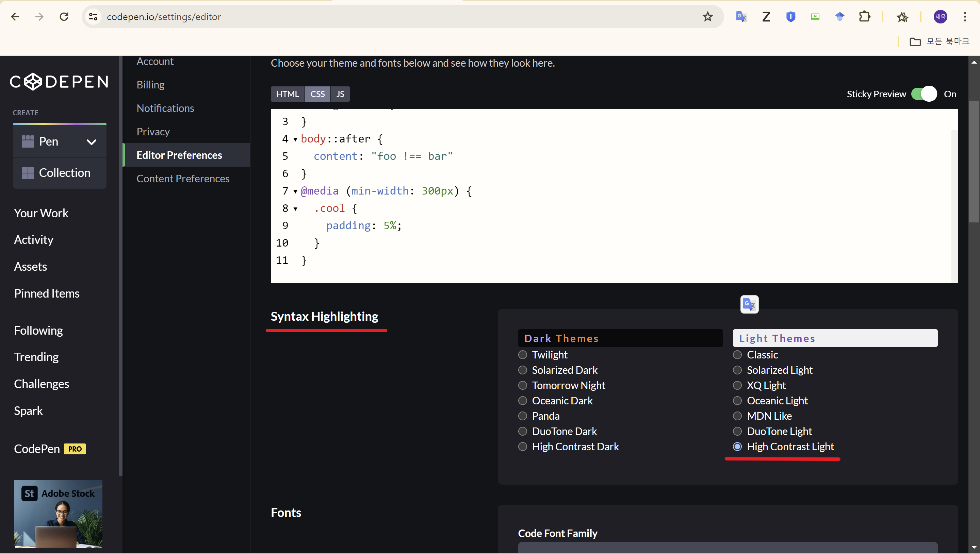Viewport: 980px width, 554px height.
Task: Switch to the JS preview tab
Action: [x=340, y=94]
